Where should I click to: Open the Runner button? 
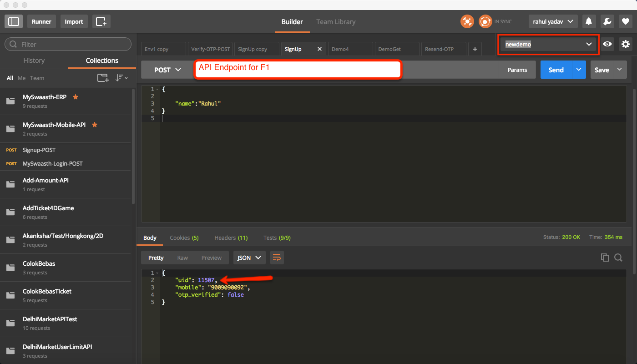pos(41,21)
